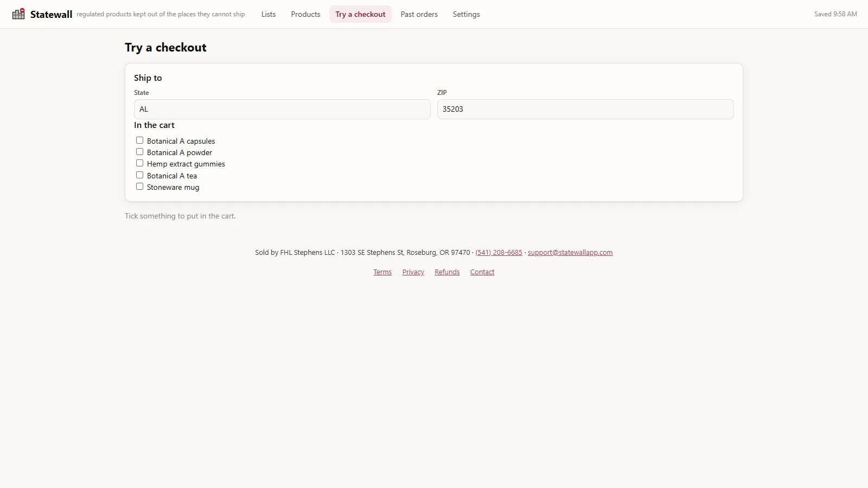Add Hemp extract gummies to cart
Image resolution: width=868 pixels, height=488 pixels.
(x=139, y=163)
